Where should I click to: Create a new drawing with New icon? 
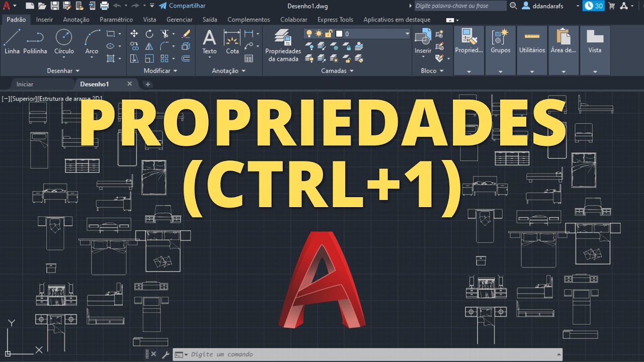tap(30, 6)
